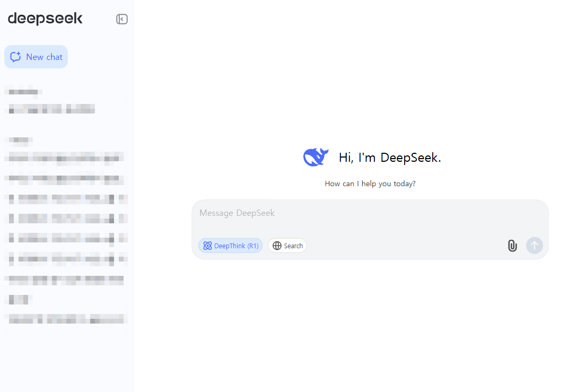Viewport: 568px width, 392px height.
Task: Collapse the sidebar with the panel icon
Action: tap(122, 19)
